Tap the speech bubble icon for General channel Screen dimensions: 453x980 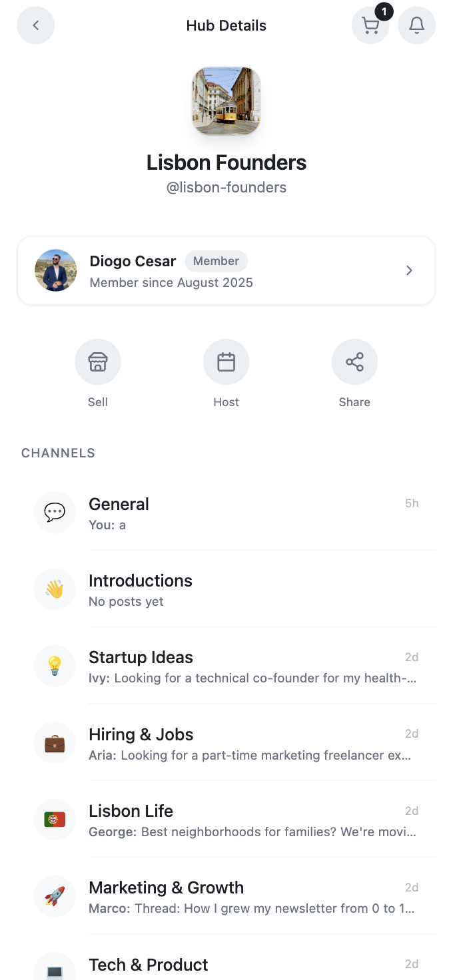pos(54,512)
